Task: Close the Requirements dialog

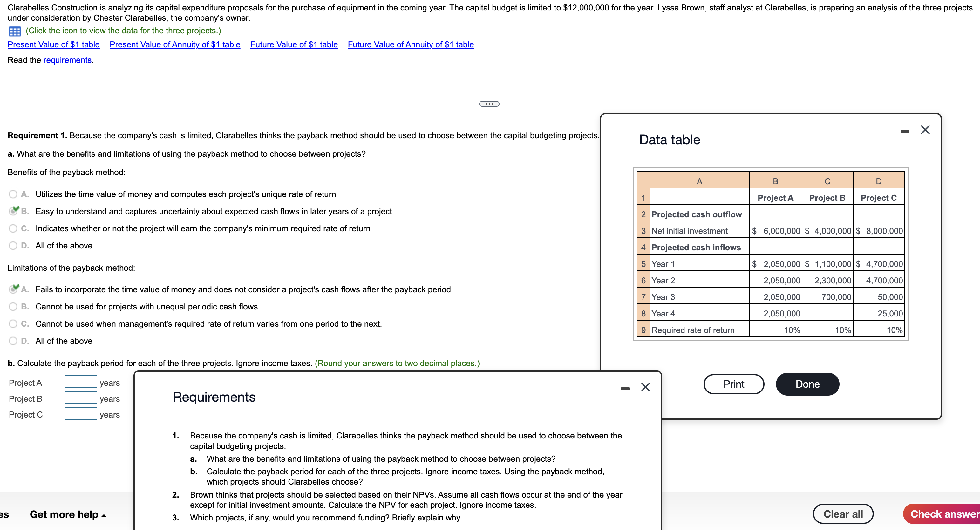Action: 646,387
